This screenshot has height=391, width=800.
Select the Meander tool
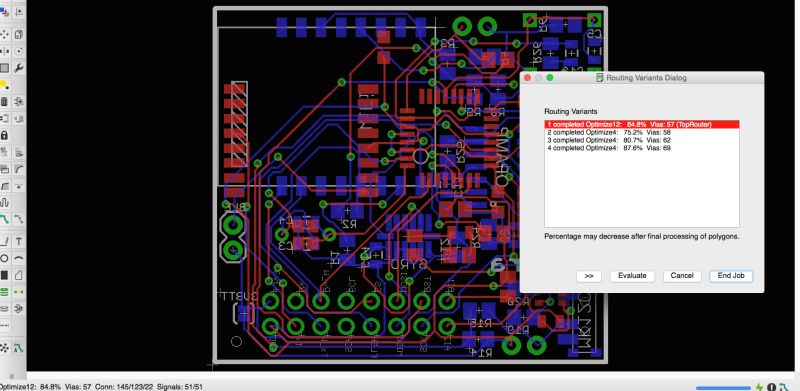pos(5,203)
